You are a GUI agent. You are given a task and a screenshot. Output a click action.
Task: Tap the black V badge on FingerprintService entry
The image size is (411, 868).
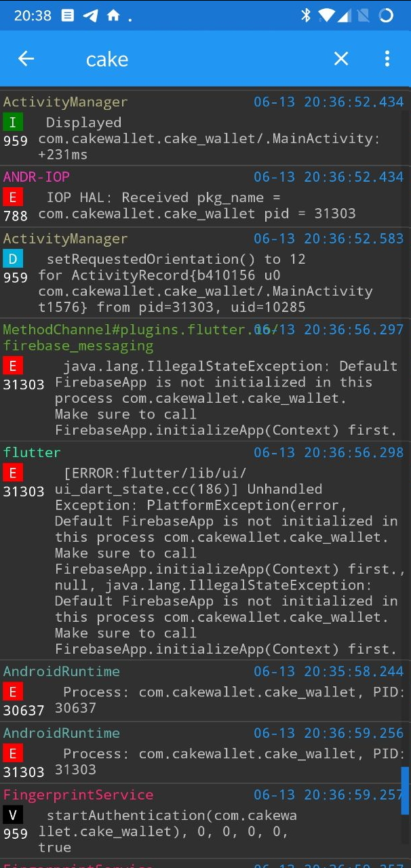[x=13, y=814]
